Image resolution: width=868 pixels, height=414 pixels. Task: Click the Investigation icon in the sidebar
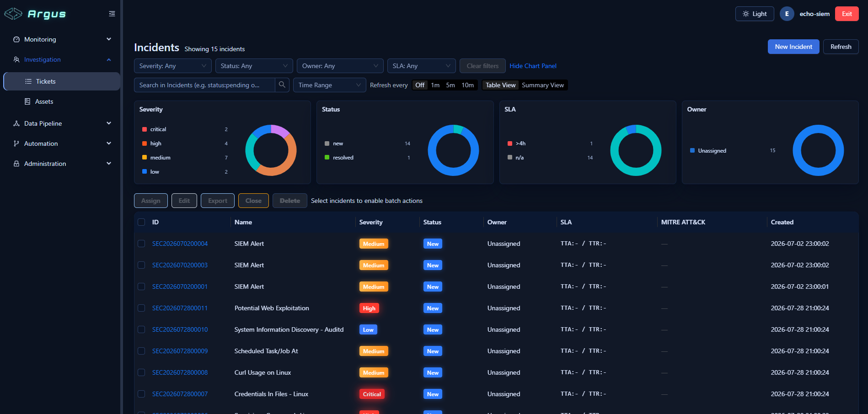tap(16, 59)
